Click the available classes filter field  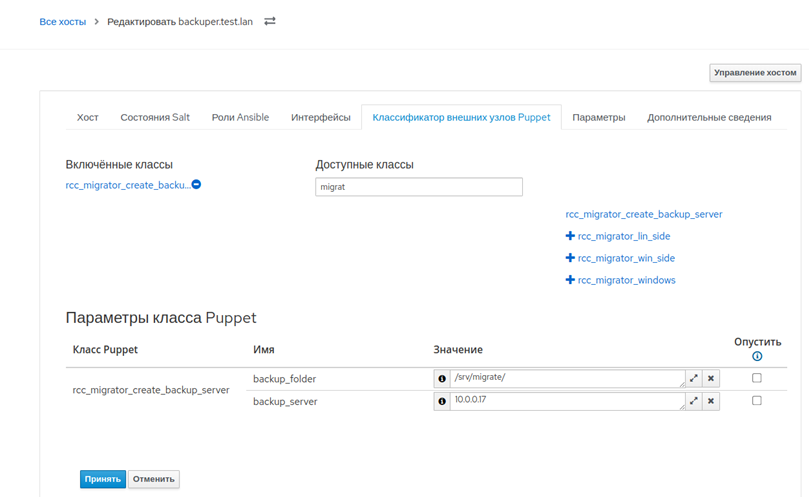(x=419, y=187)
